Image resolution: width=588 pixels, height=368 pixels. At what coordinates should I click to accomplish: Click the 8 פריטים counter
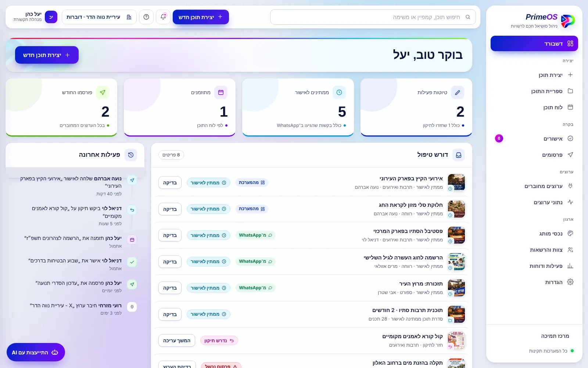(171, 155)
